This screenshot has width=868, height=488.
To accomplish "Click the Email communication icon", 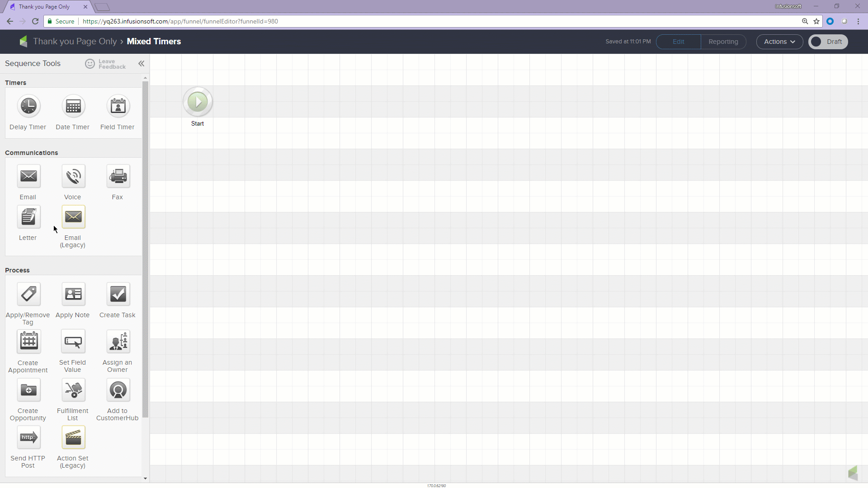I will point(28,176).
